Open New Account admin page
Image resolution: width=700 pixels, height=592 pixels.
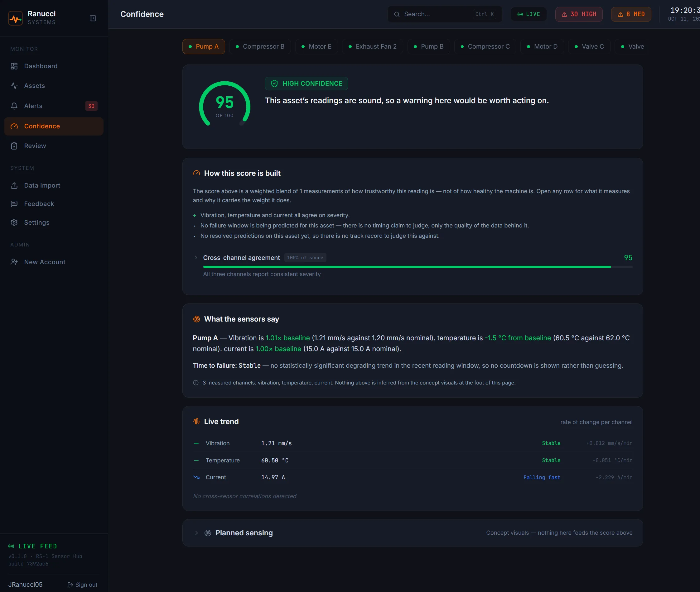(x=54, y=262)
